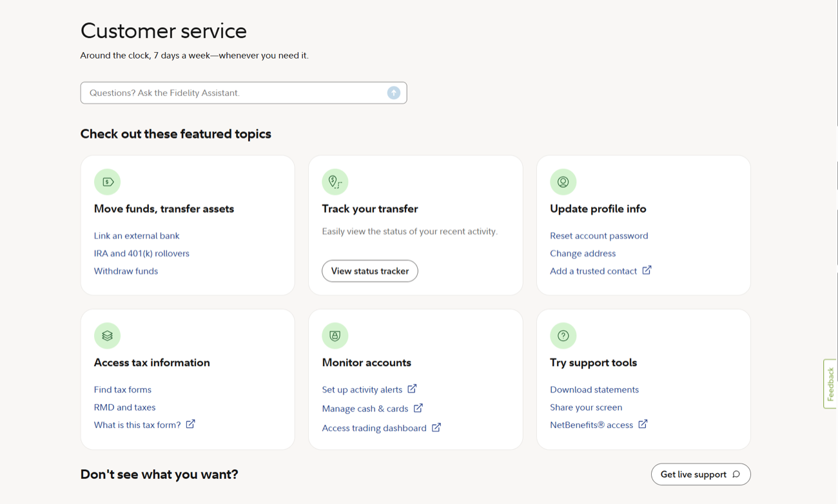
Task: Open Add a trusted contact link
Action: click(x=593, y=271)
